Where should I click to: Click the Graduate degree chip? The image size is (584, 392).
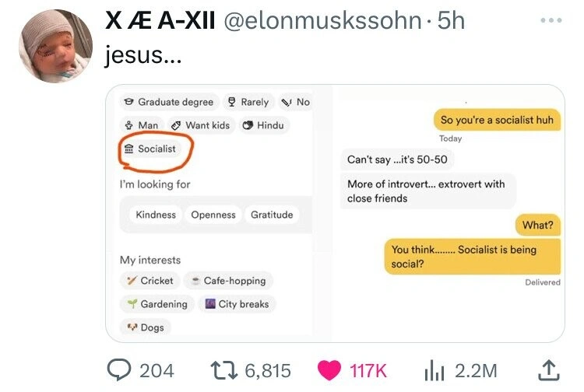point(169,102)
